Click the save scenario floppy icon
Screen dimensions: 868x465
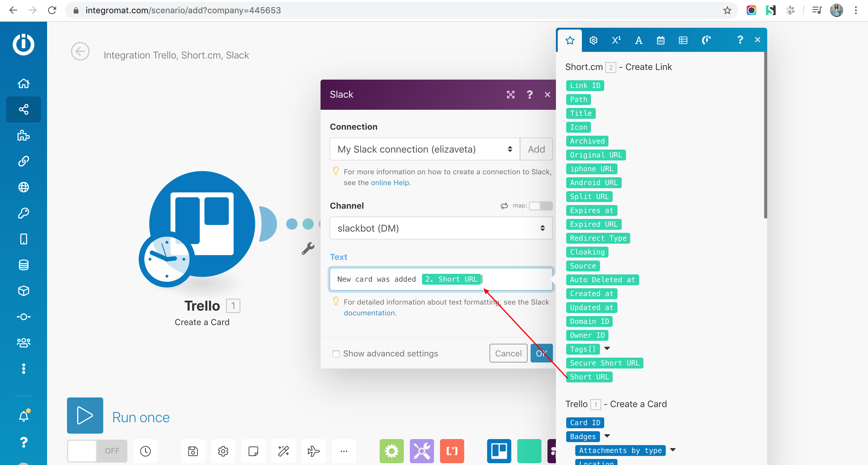click(193, 451)
